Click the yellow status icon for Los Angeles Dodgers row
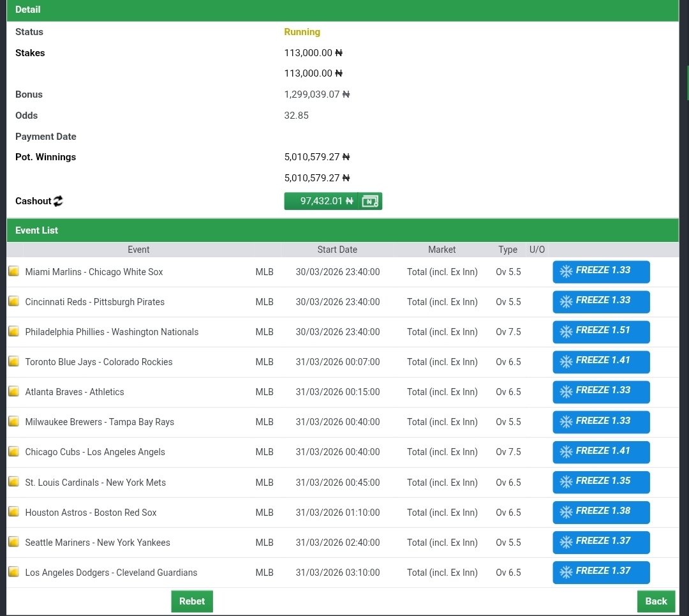The width and height of the screenshot is (689, 616). coord(13,571)
